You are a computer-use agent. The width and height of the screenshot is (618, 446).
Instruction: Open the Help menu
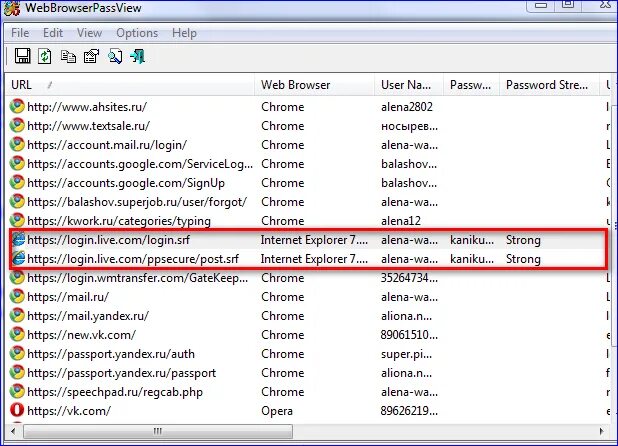184,33
